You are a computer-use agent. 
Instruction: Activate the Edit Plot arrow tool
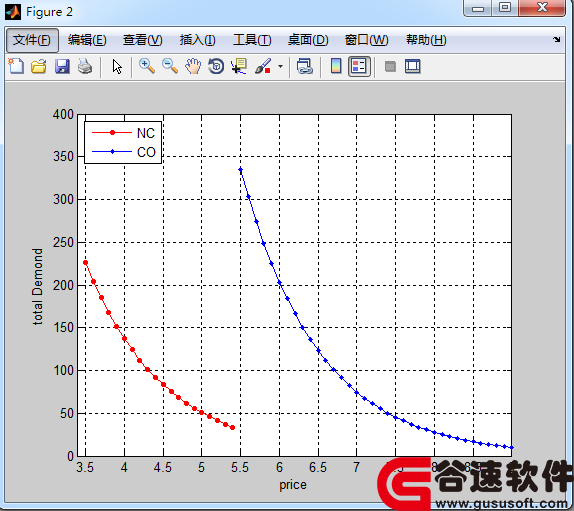[x=117, y=67]
